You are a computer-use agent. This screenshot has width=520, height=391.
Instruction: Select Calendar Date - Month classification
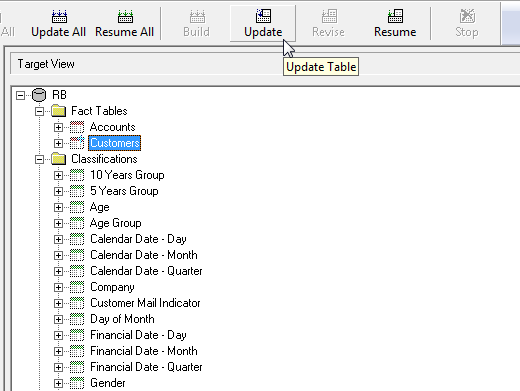coord(144,255)
